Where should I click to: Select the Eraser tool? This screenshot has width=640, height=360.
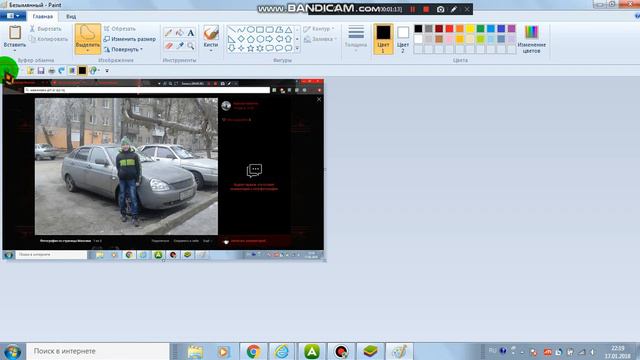coord(169,46)
